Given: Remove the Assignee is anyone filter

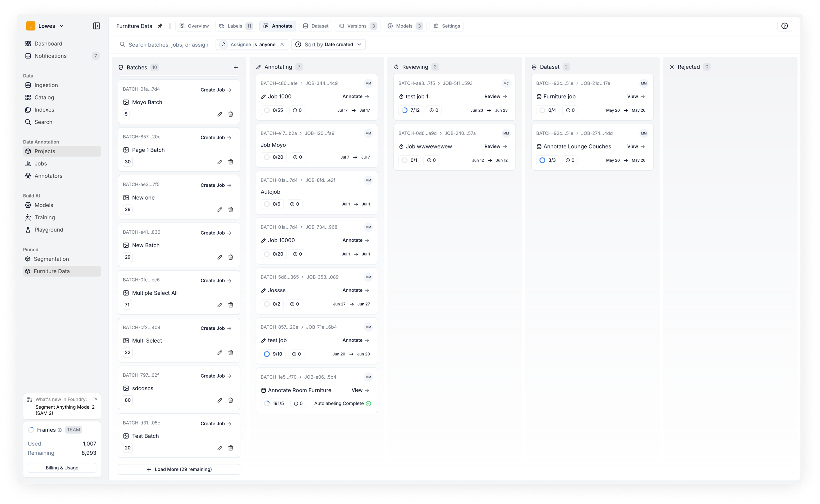Looking at the screenshot, I should (282, 45).
